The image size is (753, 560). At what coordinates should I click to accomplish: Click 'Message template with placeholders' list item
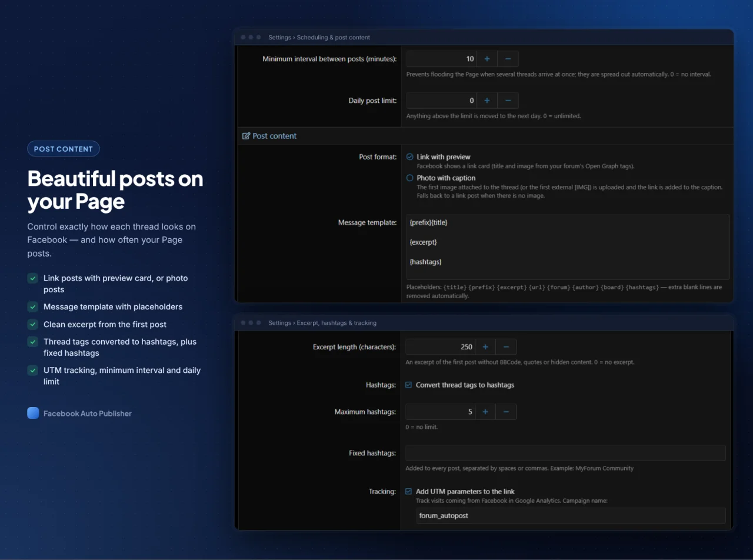113,307
